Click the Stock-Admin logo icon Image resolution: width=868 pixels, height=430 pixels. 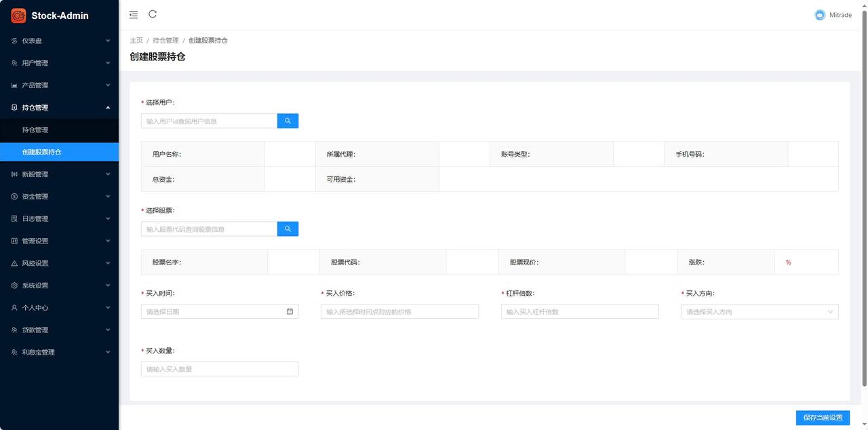(x=18, y=15)
